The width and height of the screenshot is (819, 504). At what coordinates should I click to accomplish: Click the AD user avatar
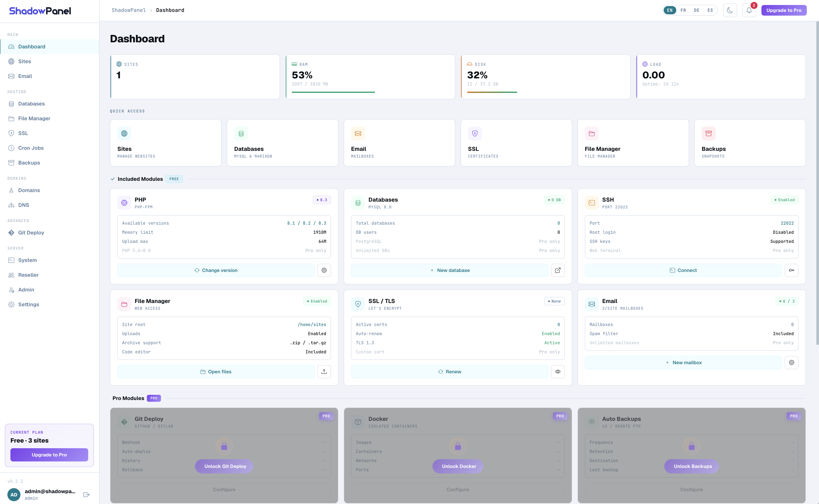pos(14,495)
